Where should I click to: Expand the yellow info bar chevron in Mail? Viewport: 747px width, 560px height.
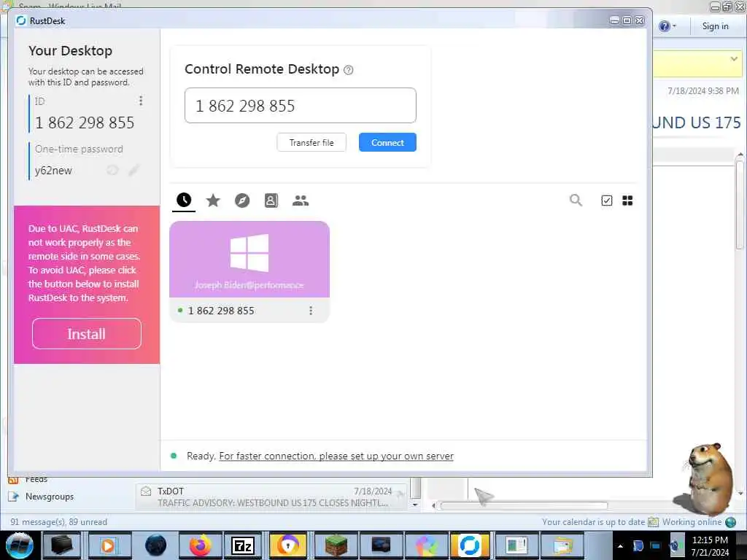(734, 58)
